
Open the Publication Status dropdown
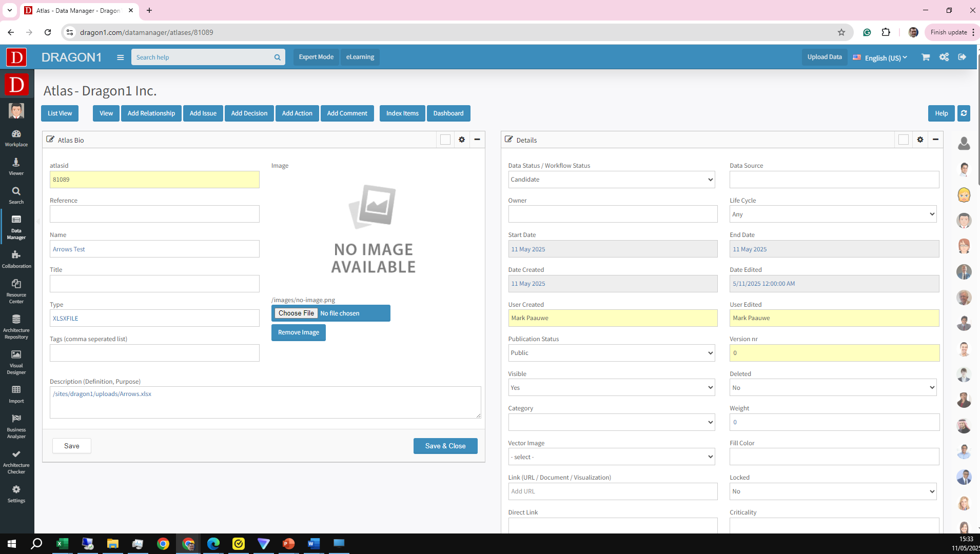point(612,353)
